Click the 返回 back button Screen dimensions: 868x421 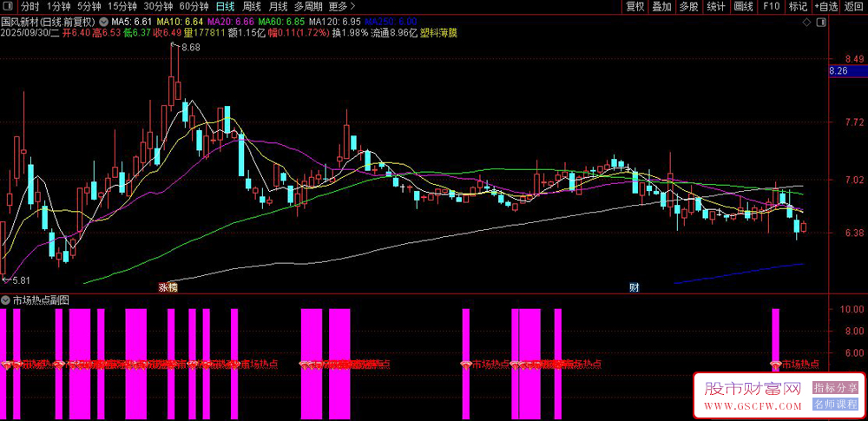coord(854,7)
